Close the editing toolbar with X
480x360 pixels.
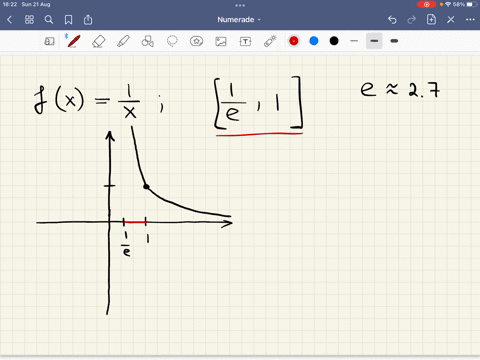click(x=451, y=20)
